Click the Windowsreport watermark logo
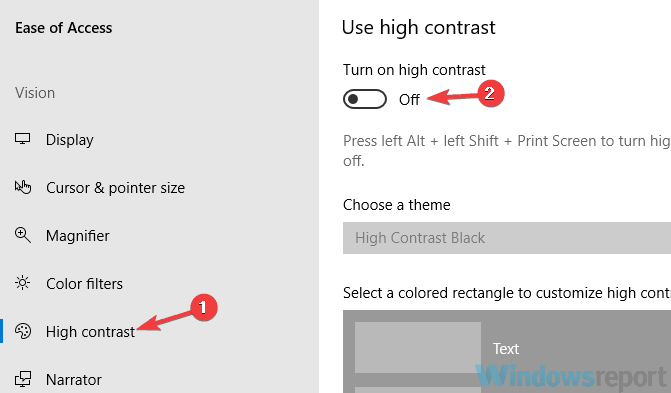 pyautogui.click(x=571, y=376)
